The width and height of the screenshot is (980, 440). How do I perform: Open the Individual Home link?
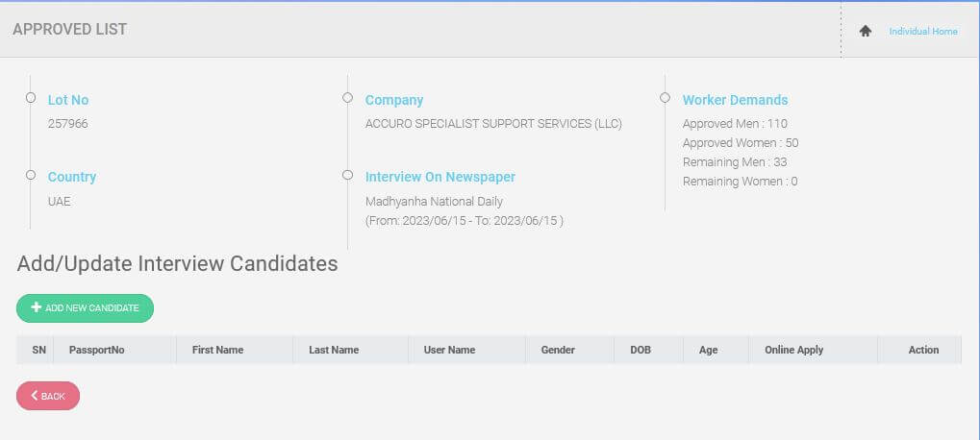[x=923, y=31]
